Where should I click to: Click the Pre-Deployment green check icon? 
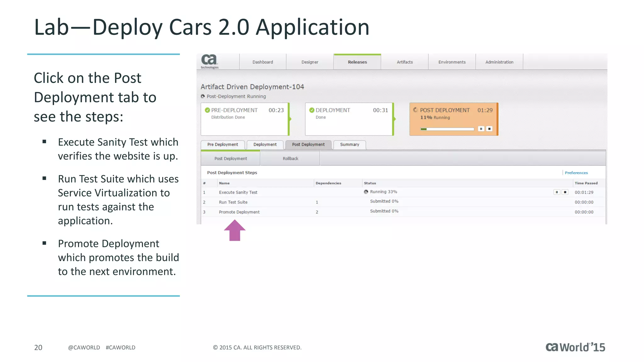point(208,110)
